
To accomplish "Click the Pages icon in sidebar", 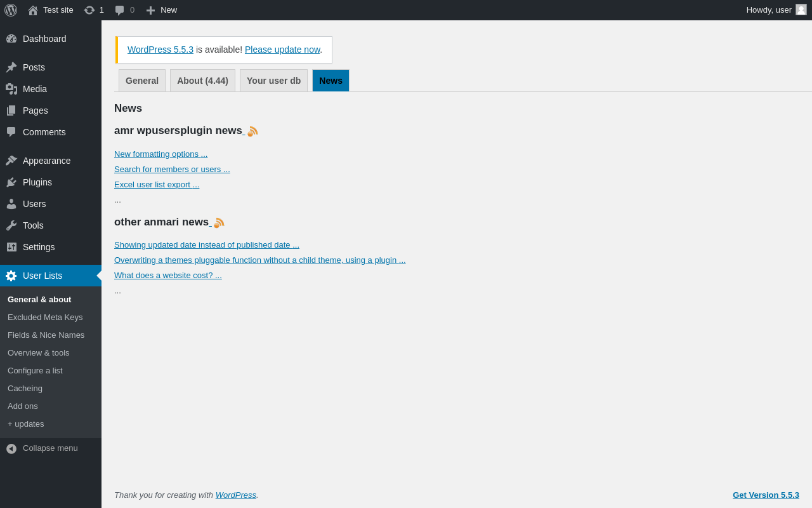I will [11, 110].
